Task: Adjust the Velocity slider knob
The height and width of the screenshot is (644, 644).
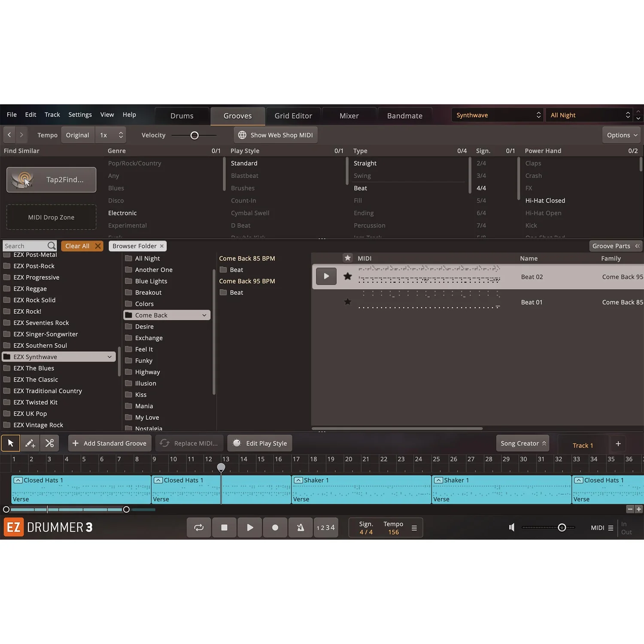Action: click(194, 135)
